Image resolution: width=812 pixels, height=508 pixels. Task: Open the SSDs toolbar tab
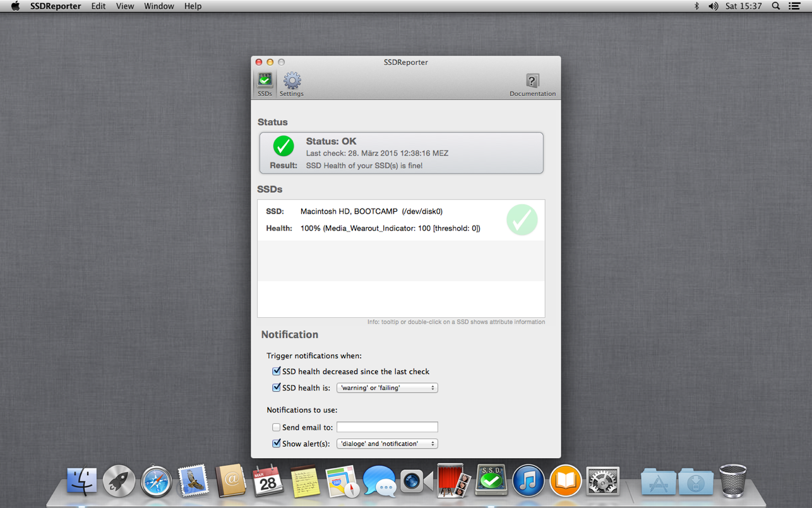(265, 84)
